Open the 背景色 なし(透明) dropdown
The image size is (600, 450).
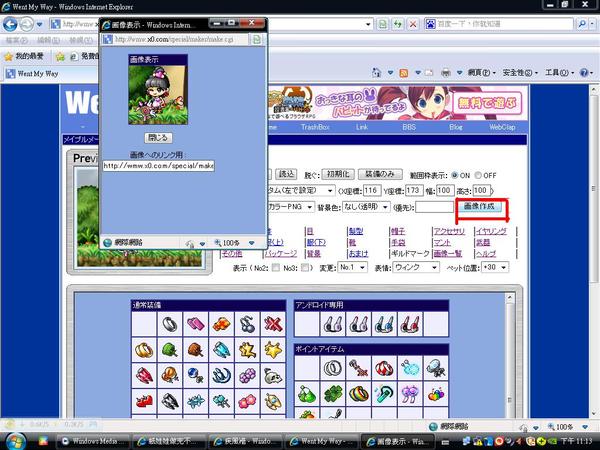366,207
